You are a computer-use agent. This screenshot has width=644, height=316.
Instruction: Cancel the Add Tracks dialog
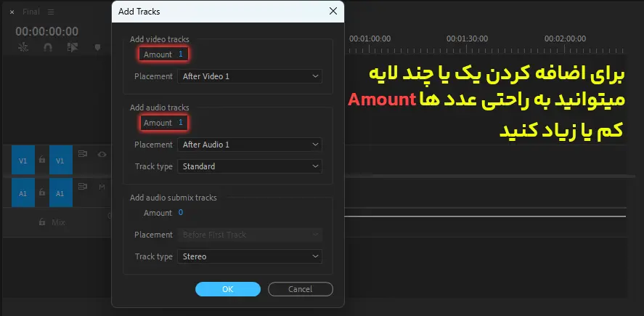[301, 289]
